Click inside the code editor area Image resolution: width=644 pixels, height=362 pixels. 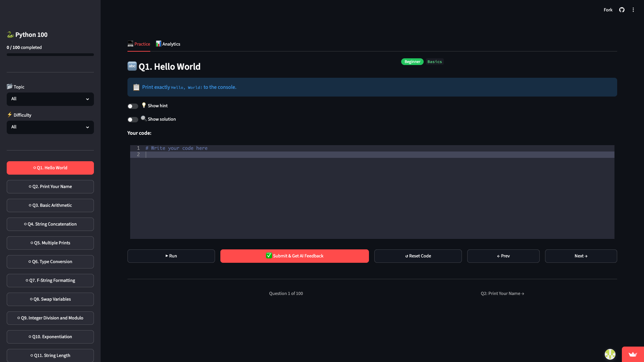[x=372, y=192]
